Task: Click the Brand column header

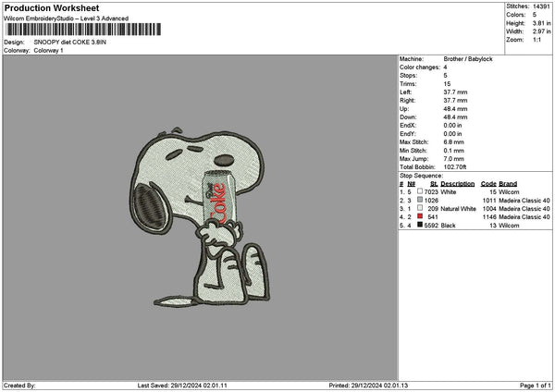Action: point(508,184)
